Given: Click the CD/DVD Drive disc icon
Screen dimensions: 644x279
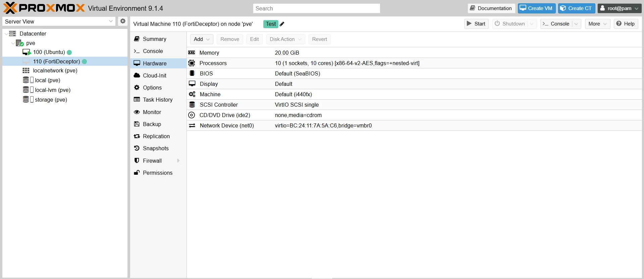Looking at the screenshot, I should pyautogui.click(x=192, y=115).
